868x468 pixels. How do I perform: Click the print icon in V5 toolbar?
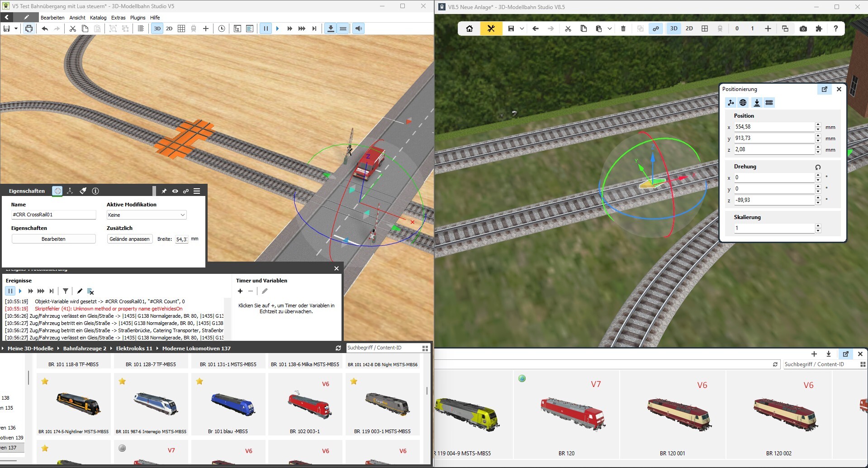click(29, 29)
